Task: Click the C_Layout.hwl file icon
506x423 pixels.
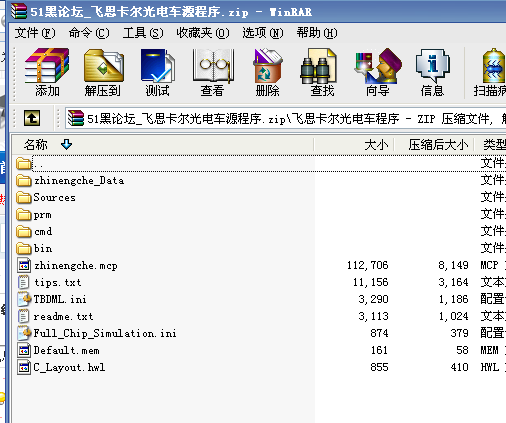Action: [x=24, y=367]
